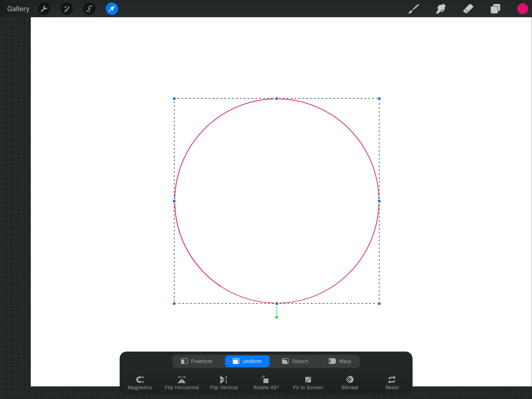532x399 pixels.
Task: Open the Actions menu with the wrench icon
Action: click(43, 9)
